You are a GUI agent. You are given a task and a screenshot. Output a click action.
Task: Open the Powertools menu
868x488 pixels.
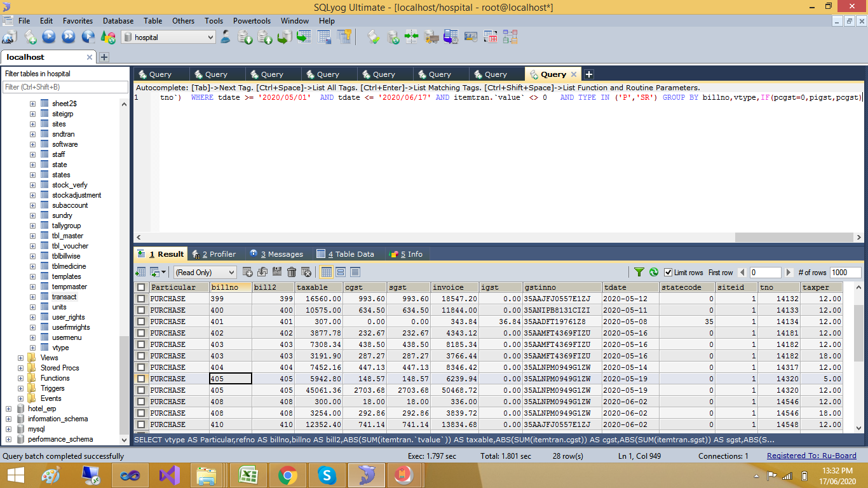point(252,21)
